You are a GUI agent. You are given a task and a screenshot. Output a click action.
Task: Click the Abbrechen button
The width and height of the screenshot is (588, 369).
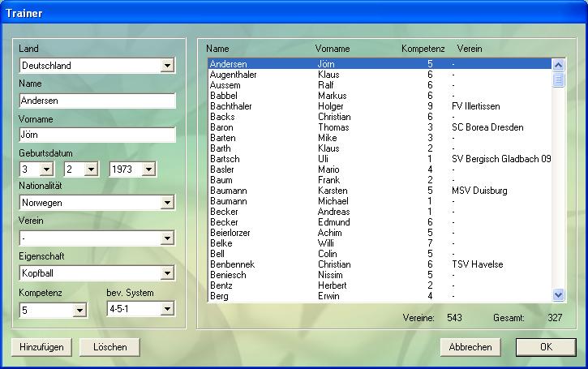pyautogui.click(x=470, y=347)
